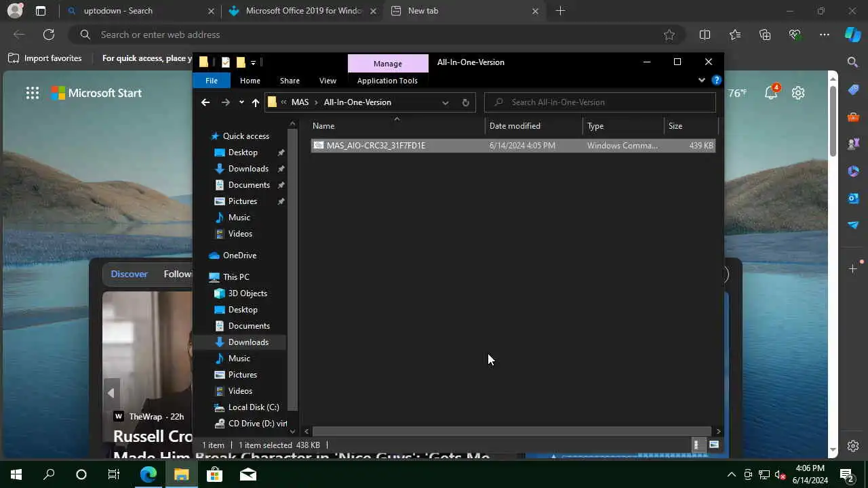Refresh the All-In-One-Version folder view
868x488 pixels.
tap(465, 102)
